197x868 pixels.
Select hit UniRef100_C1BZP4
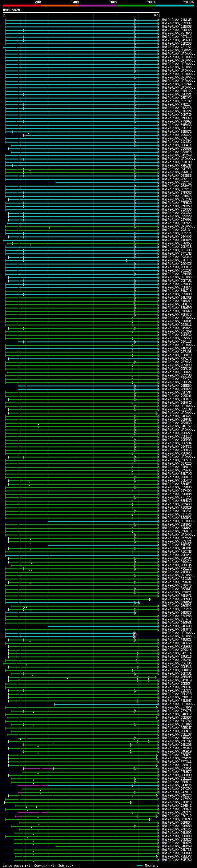coord(177,111)
